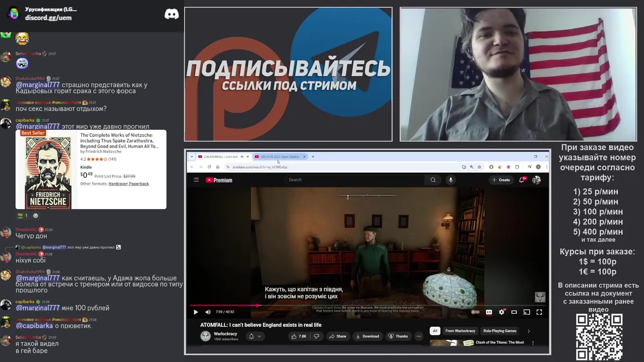Viewport: 644px width, 362px height.
Task: Open the Hardcover format link
Action: coord(118,184)
